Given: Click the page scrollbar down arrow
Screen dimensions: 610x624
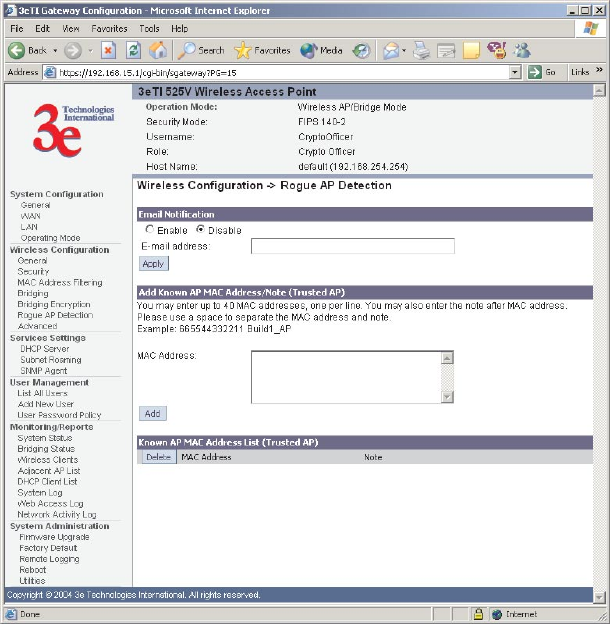Looking at the screenshot, I should [599, 597].
